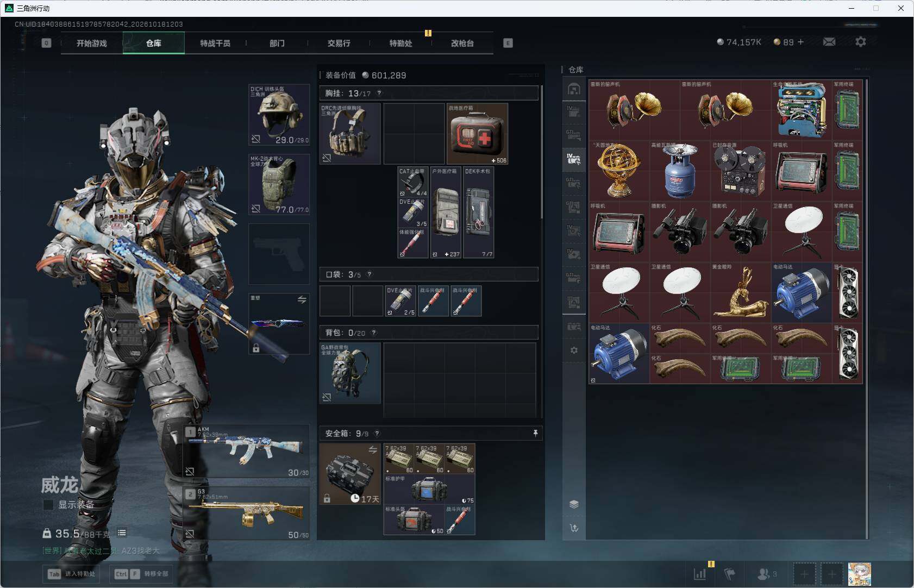Click the warehouse sort icon at sidebar bottom
Viewport: 914px width, 588px height.
pos(574,528)
